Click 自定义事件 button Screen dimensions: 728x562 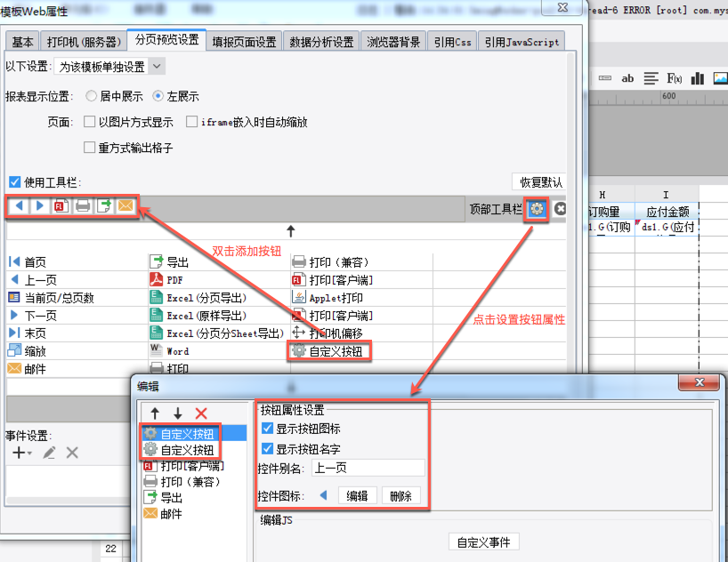point(483,542)
